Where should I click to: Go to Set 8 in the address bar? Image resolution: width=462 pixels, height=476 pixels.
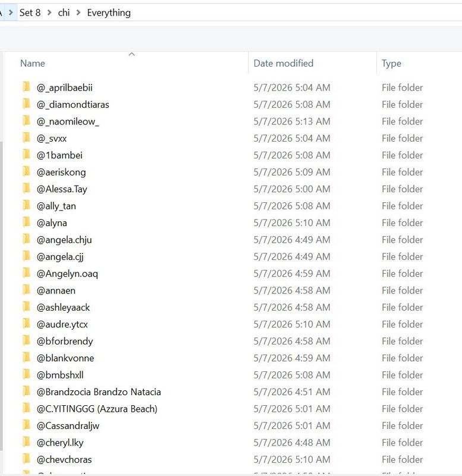tap(30, 12)
